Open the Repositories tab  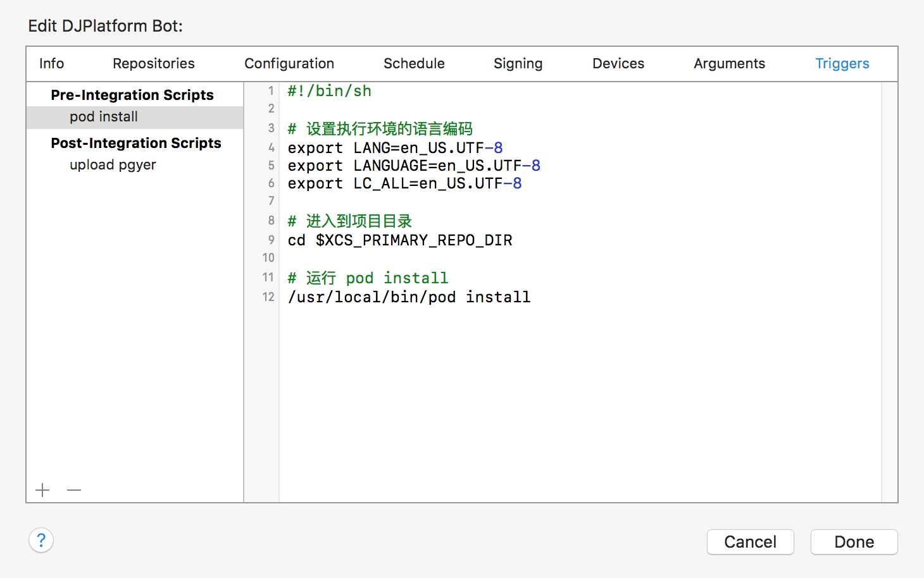tap(154, 63)
